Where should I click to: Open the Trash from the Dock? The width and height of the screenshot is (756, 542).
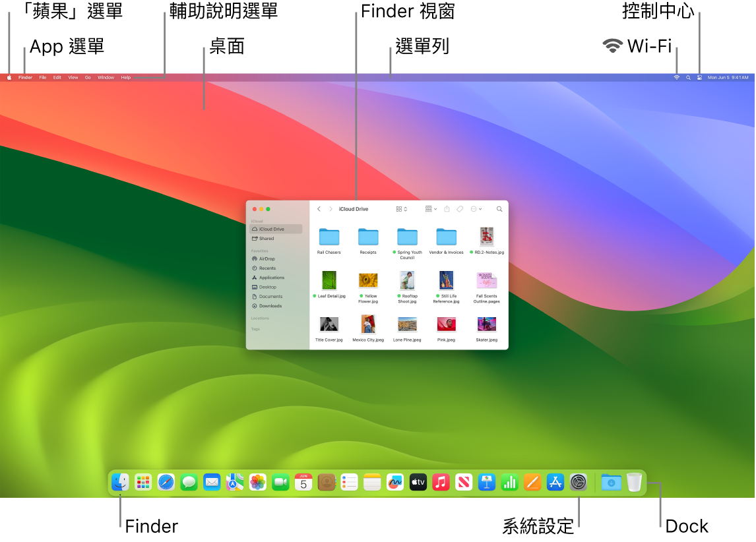tap(634, 482)
